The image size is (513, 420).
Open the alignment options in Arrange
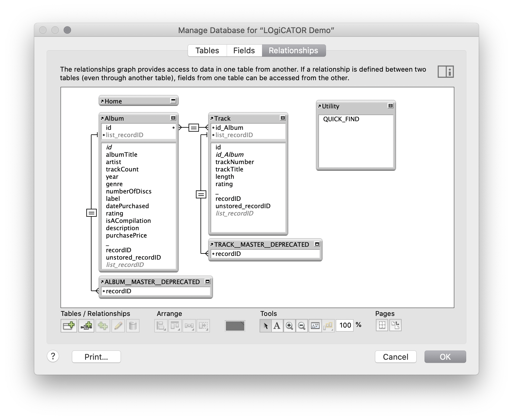click(160, 326)
